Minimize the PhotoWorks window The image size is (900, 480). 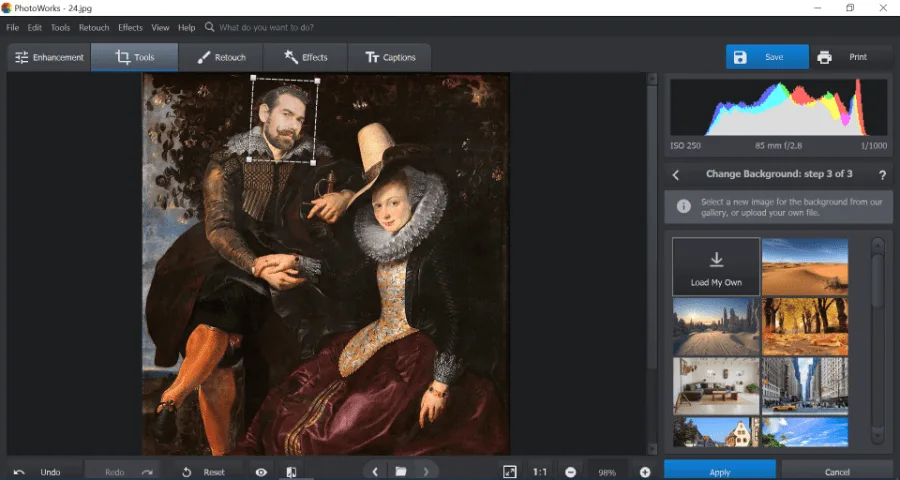click(x=817, y=8)
